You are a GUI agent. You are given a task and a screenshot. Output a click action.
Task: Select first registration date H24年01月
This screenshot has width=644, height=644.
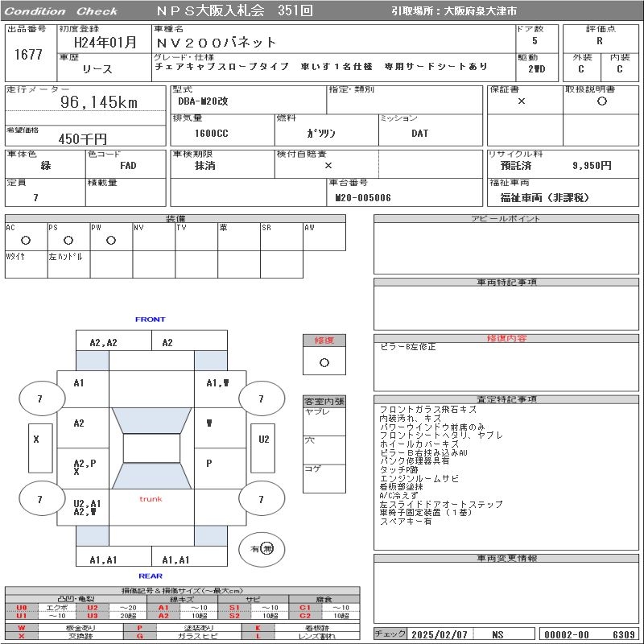(x=105, y=43)
